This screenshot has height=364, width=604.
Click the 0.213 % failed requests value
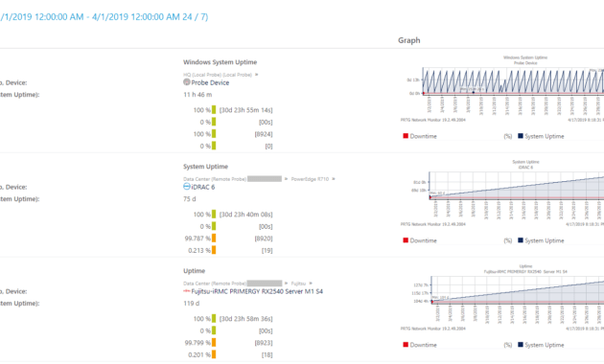(199, 251)
